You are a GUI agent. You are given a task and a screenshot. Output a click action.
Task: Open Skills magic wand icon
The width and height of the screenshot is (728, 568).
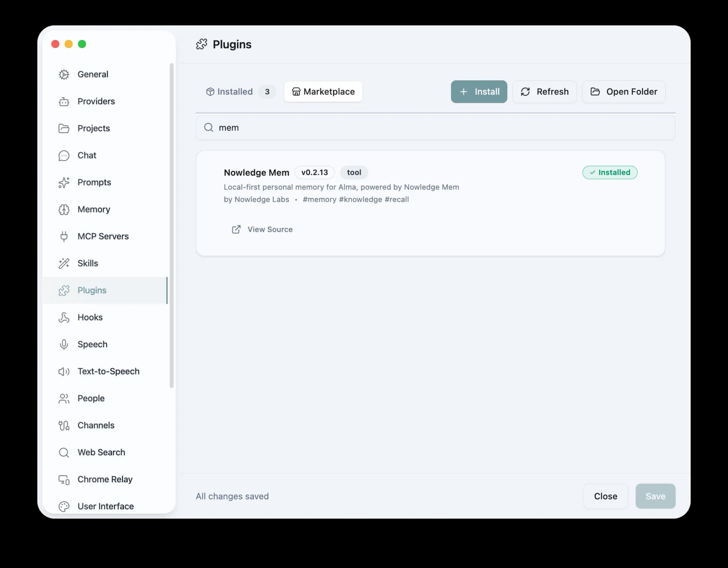(64, 263)
